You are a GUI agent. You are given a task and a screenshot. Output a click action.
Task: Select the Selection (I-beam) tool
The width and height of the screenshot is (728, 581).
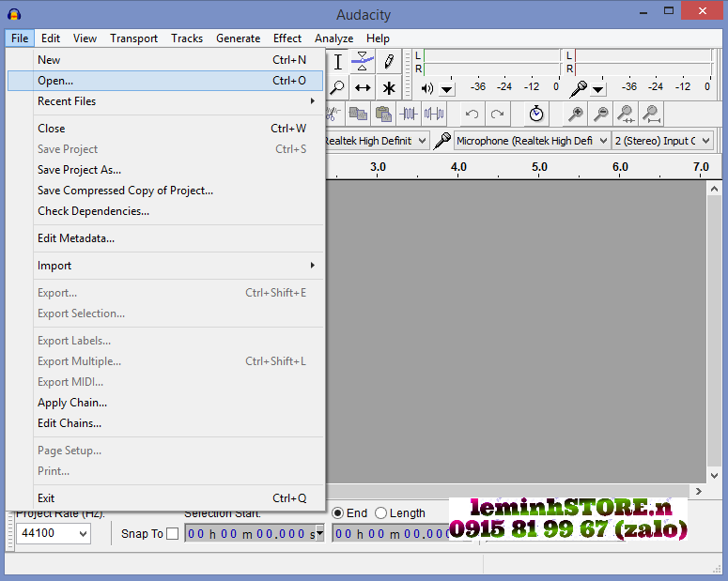338,61
